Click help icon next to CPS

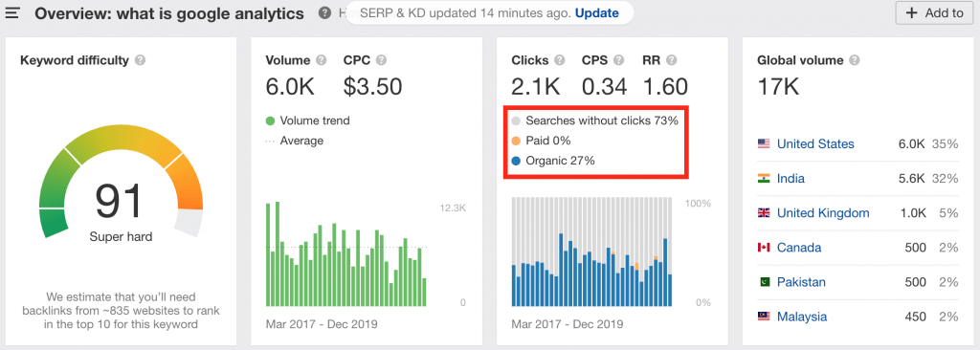[x=619, y=60]
